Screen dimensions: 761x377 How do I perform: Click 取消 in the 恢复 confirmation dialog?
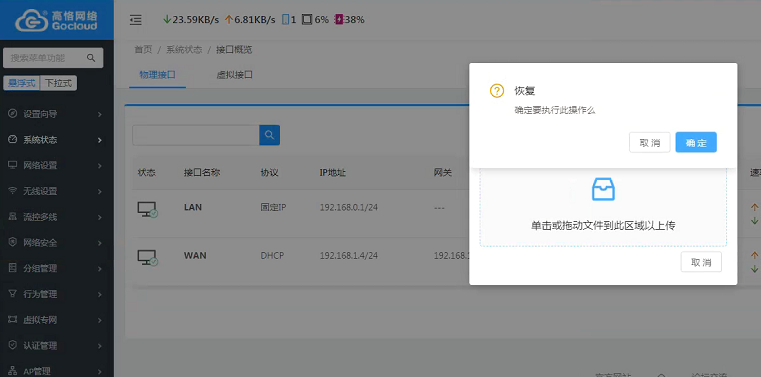tap(650, 143)
